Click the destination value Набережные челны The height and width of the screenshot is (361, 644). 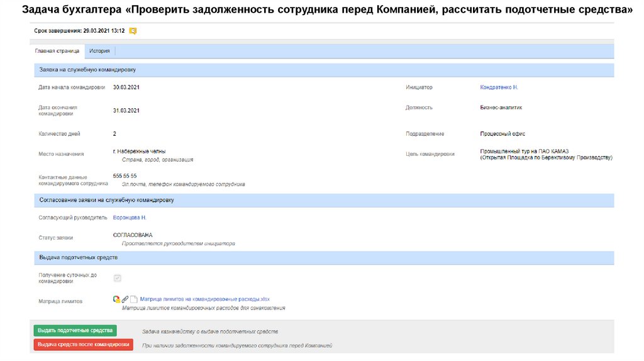tap(139, 152)
